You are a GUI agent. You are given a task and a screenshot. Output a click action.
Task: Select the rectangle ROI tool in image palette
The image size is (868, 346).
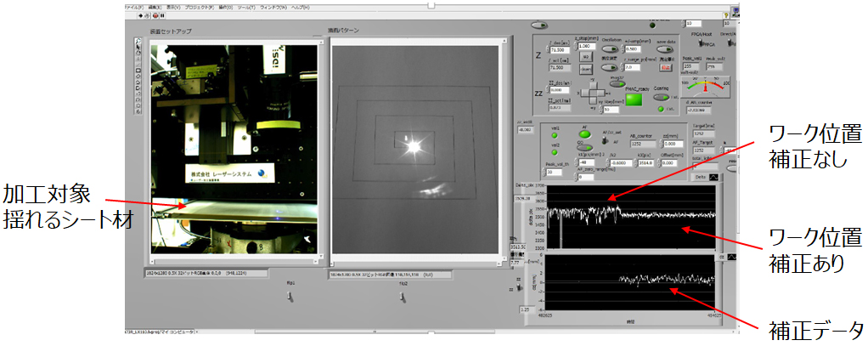click(x=138, y=71)
